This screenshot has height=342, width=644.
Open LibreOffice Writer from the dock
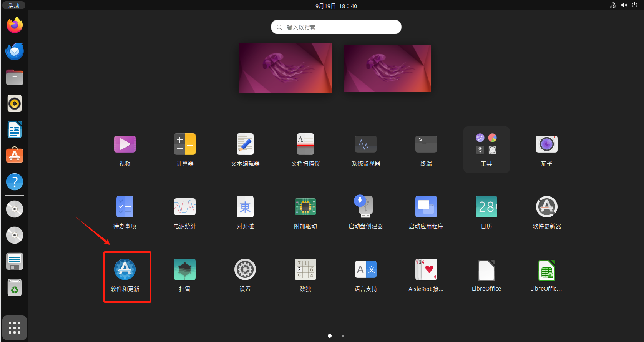[x=15, y=129]
